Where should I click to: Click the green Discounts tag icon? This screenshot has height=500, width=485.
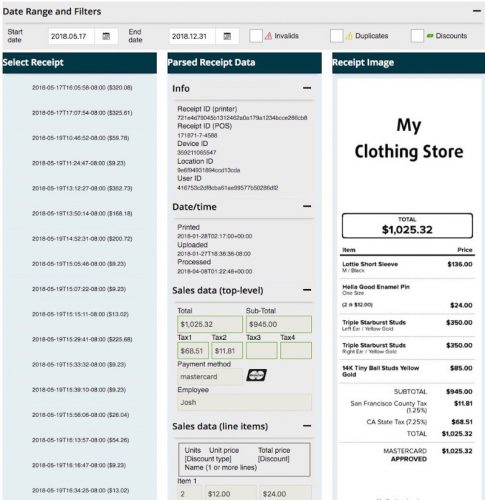430,36
